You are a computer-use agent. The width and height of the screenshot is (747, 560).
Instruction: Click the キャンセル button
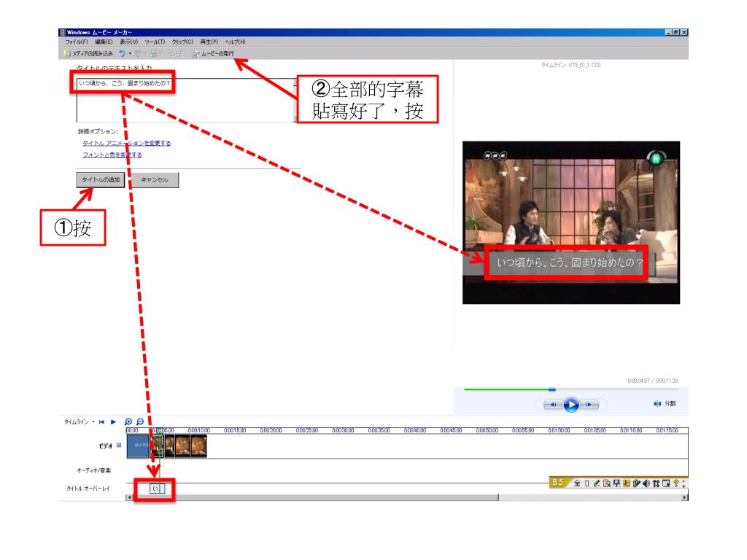point(155,179)
